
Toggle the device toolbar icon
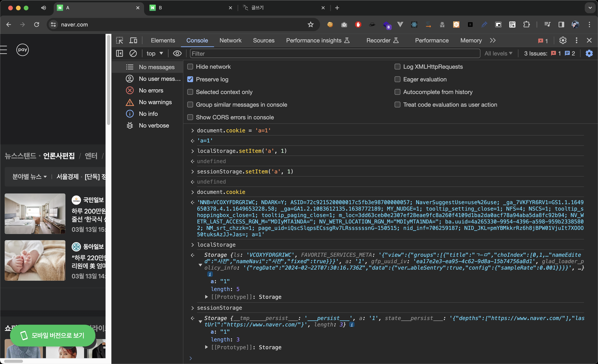pos(133,40)
